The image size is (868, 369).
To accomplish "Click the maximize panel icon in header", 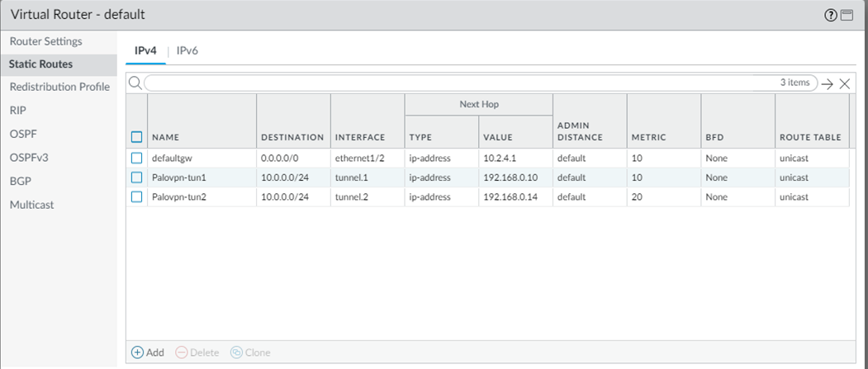I will click(847, 16).
